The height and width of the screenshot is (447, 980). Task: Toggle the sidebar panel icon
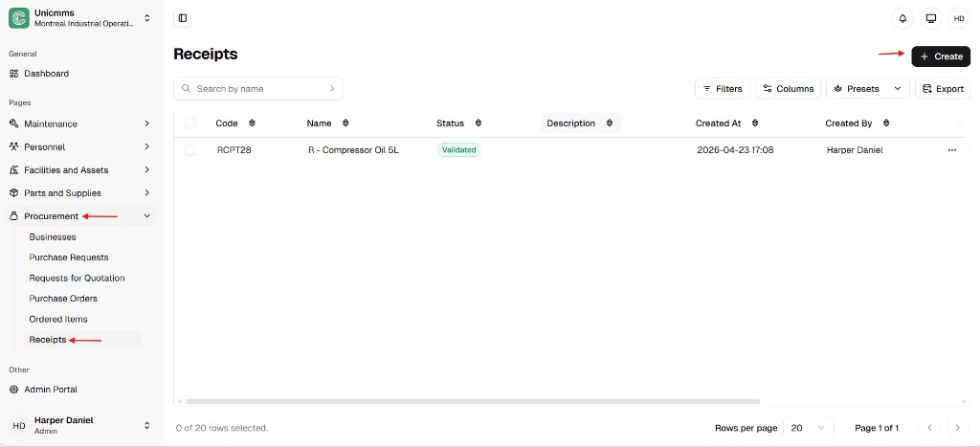(183, 18)
